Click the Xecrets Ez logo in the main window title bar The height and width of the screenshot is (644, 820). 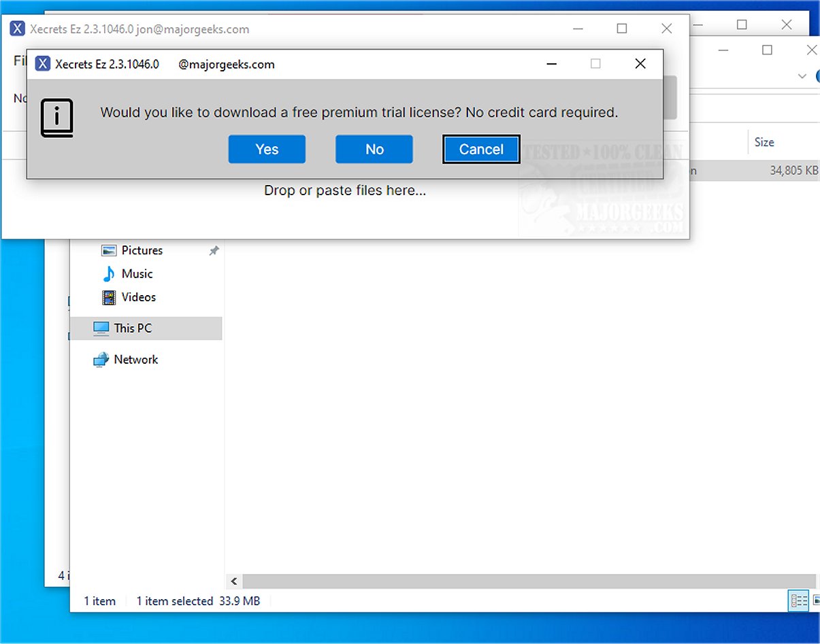[17, 29]
